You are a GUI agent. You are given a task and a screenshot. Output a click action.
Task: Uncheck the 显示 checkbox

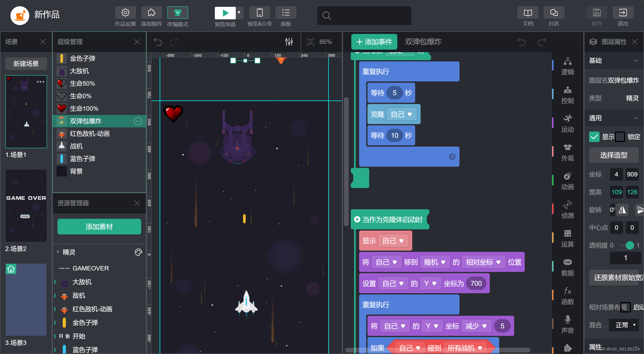[594, 137]
